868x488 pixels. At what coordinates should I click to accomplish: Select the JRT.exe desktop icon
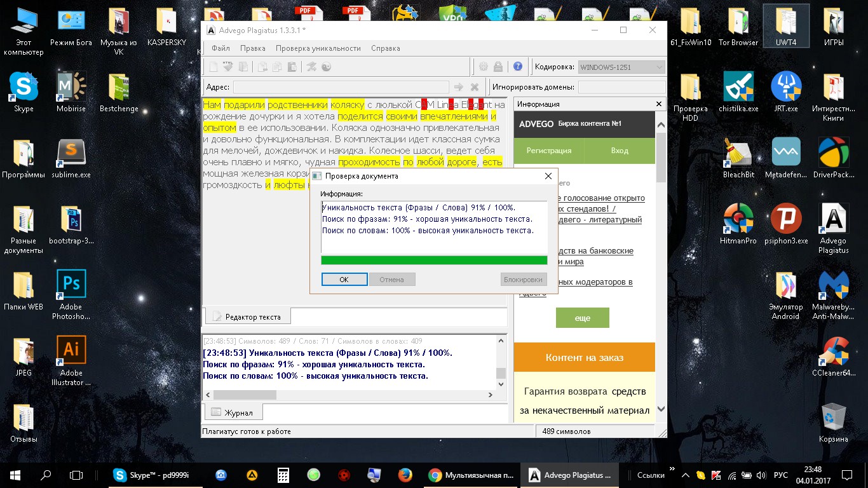(x=786, y=93)
